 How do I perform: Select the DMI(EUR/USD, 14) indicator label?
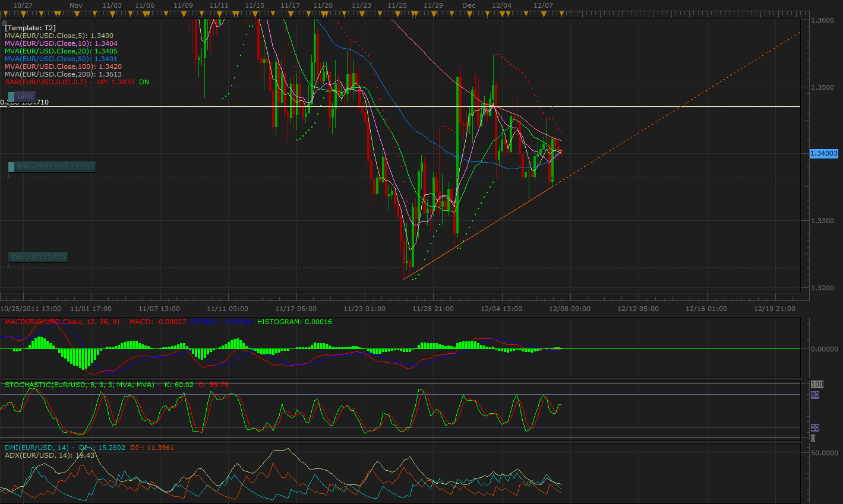click(37, 448)
